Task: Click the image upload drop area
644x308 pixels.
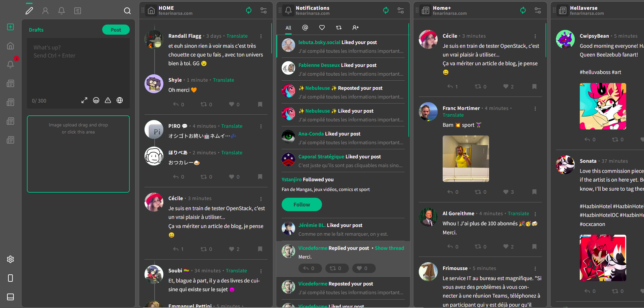Action: [x=78, y=154]
